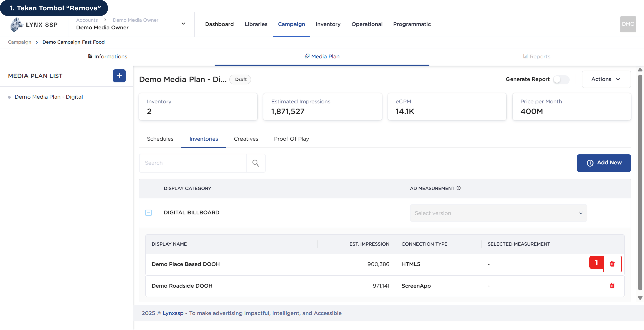Go to Operational menu
Screen dimensions: 644x330
pos(367,24)
